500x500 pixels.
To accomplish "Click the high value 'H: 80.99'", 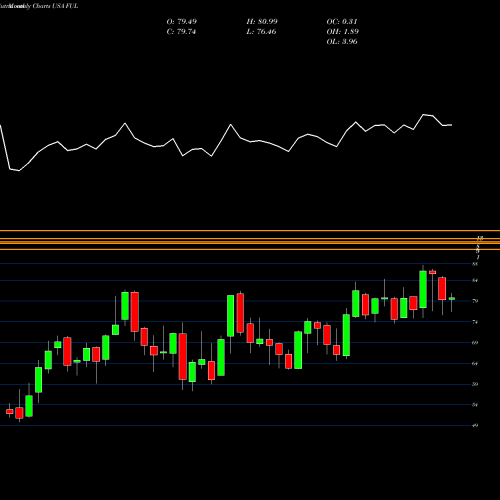I will (262, 22).
